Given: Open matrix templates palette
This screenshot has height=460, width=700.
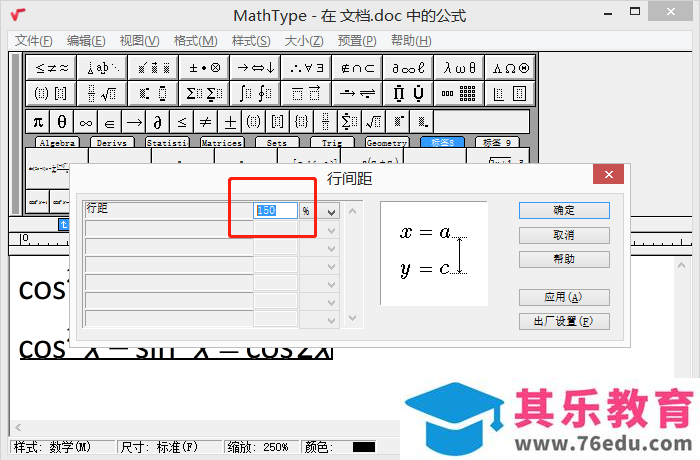Looking at the screenshot, I should tap(459, 93).
